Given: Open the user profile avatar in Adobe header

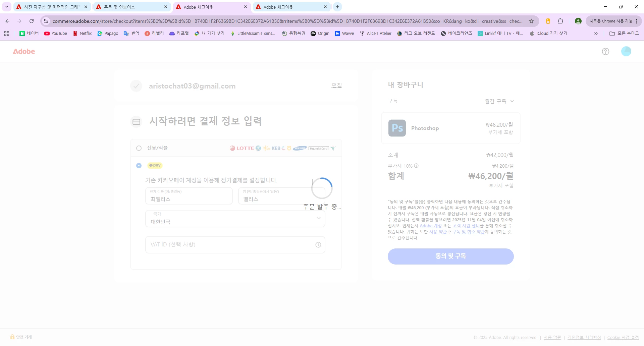Looking at the screenshot, I should click(626, 51).
